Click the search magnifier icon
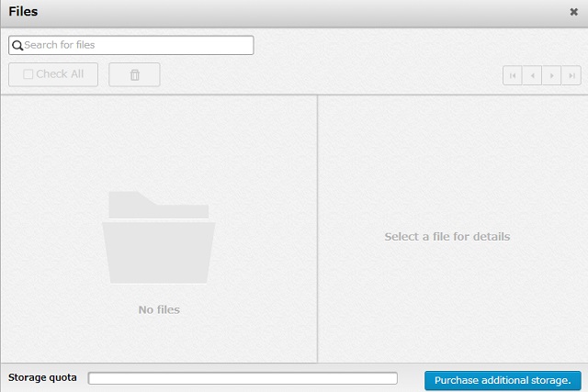 point(17,45)
